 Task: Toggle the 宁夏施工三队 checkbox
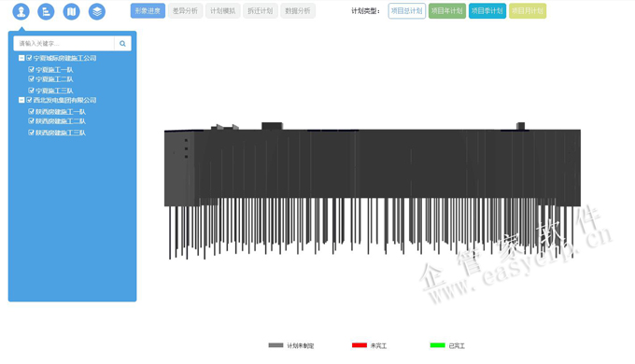pyautogui.click(x=31, y=91)
